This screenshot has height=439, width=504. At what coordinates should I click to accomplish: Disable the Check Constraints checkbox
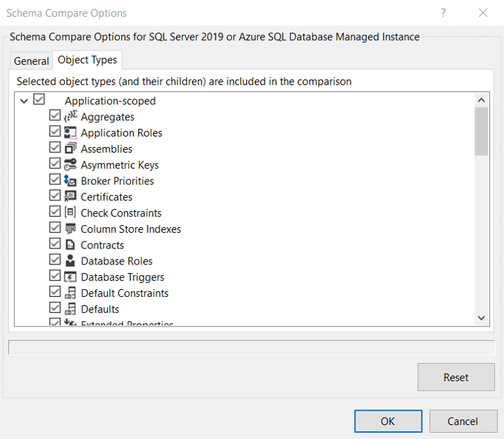click(55, 211)
